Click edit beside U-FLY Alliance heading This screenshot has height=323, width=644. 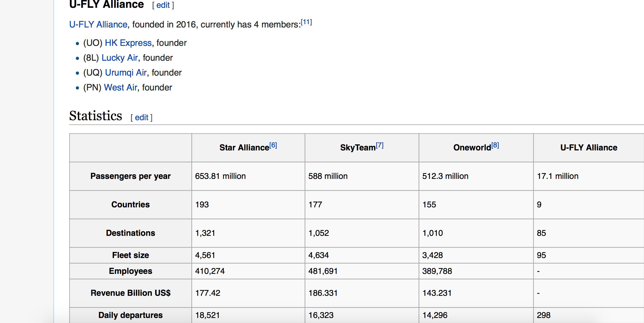coord(163,5)
